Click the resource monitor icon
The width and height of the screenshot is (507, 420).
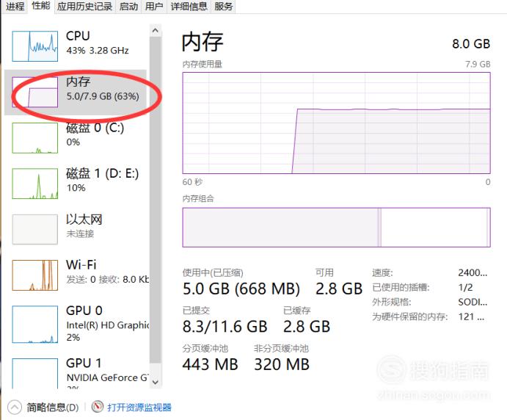click(98, 407)
